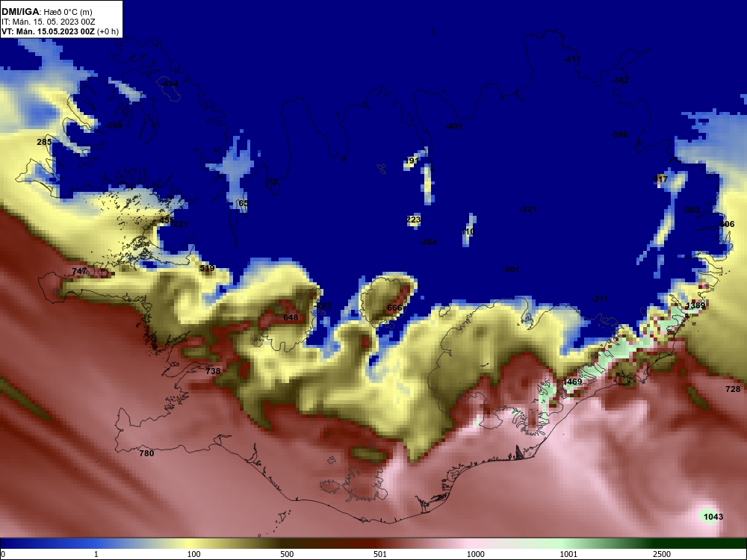
Task: Click the '65' value on the map
Action: 244,203
